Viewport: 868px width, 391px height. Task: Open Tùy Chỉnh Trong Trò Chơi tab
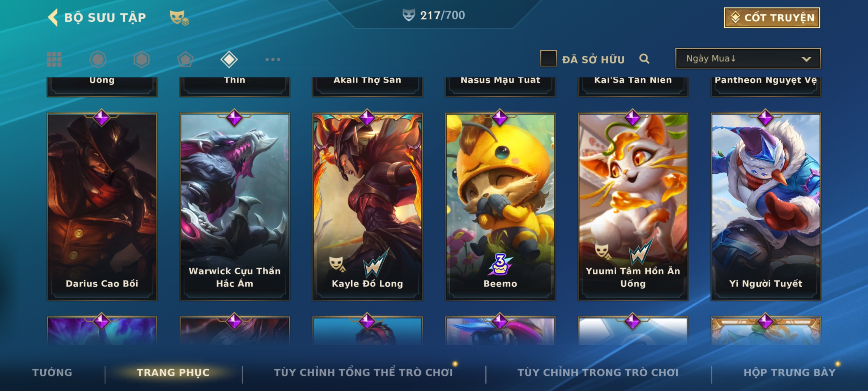(598, 373)
